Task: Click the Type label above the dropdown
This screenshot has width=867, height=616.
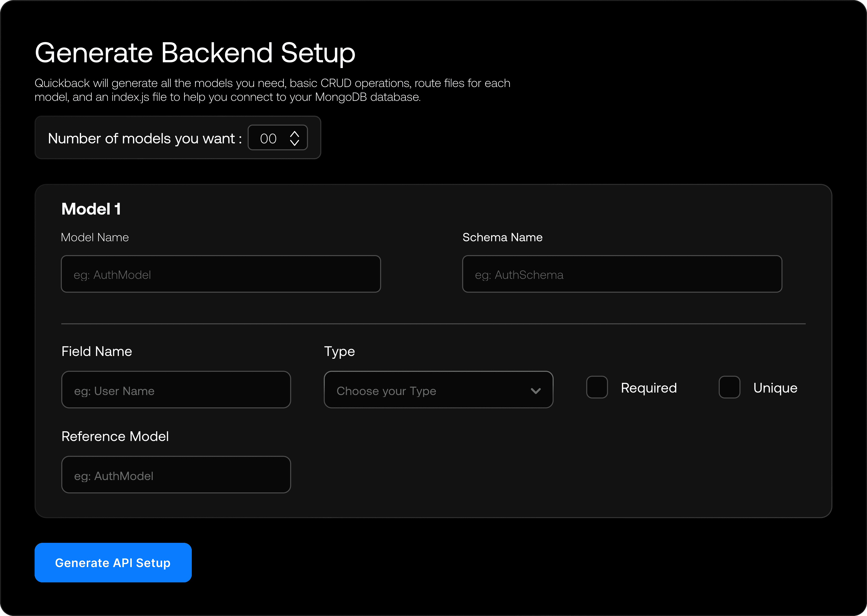Action: [x=339, y=352]
